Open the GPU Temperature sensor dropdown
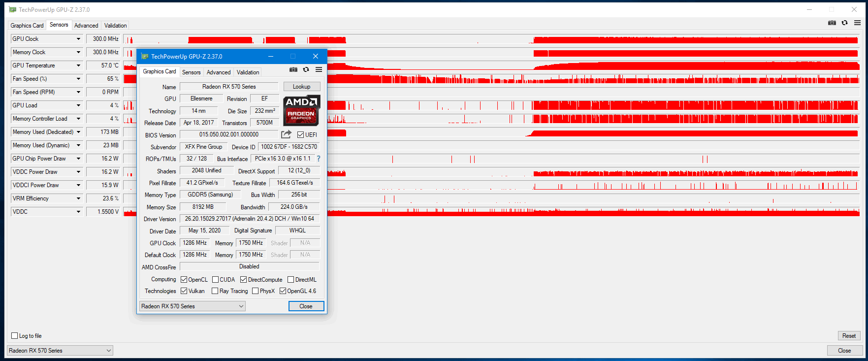868x361 pixels. click(x=78, y=66)
